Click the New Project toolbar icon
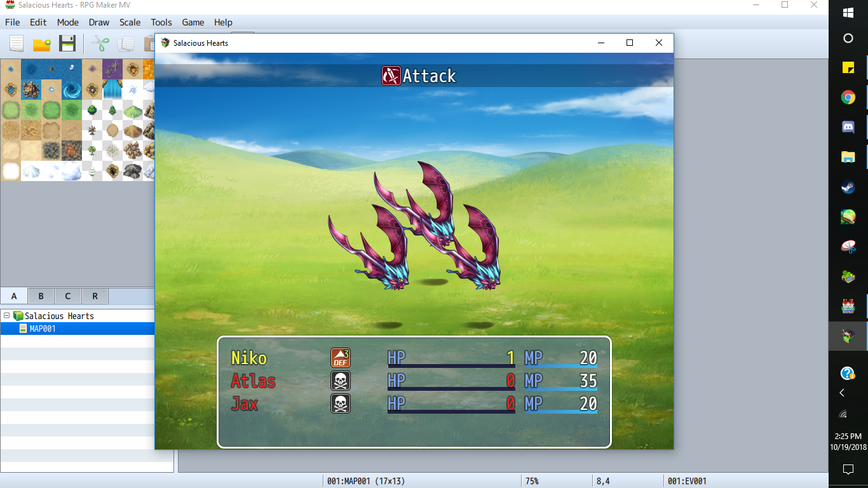The height and width of the screenshot is (488, 868). point(16,43)
